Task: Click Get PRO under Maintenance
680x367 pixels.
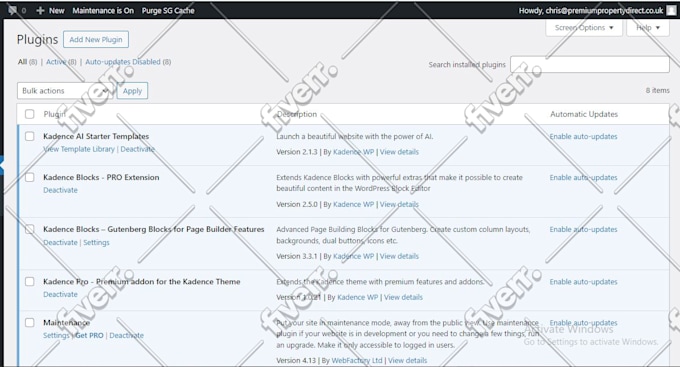Action: (89, 335)
